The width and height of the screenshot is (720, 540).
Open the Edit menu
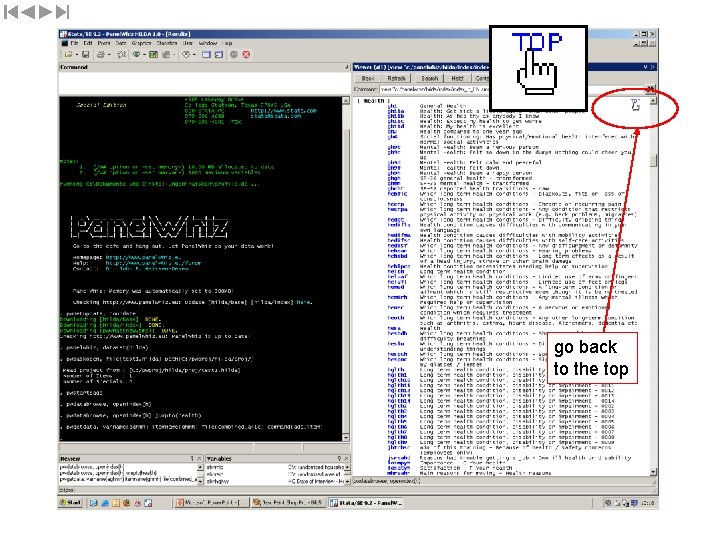coord(88,43)
